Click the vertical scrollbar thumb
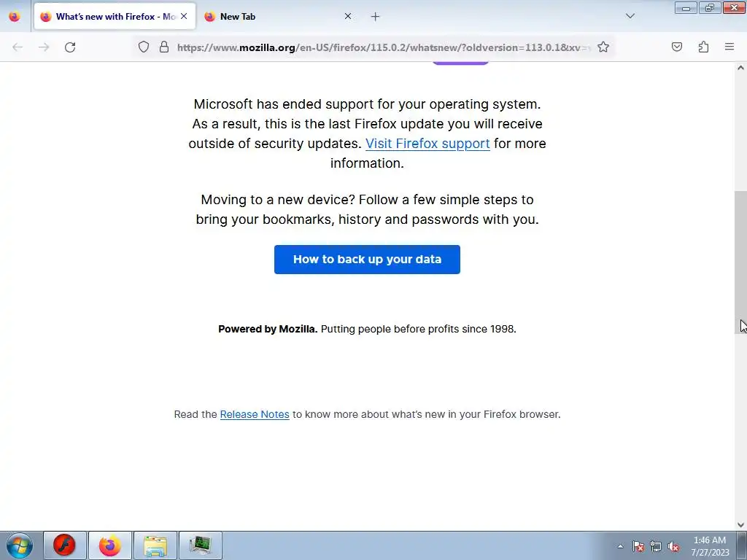 click(740, 262)
